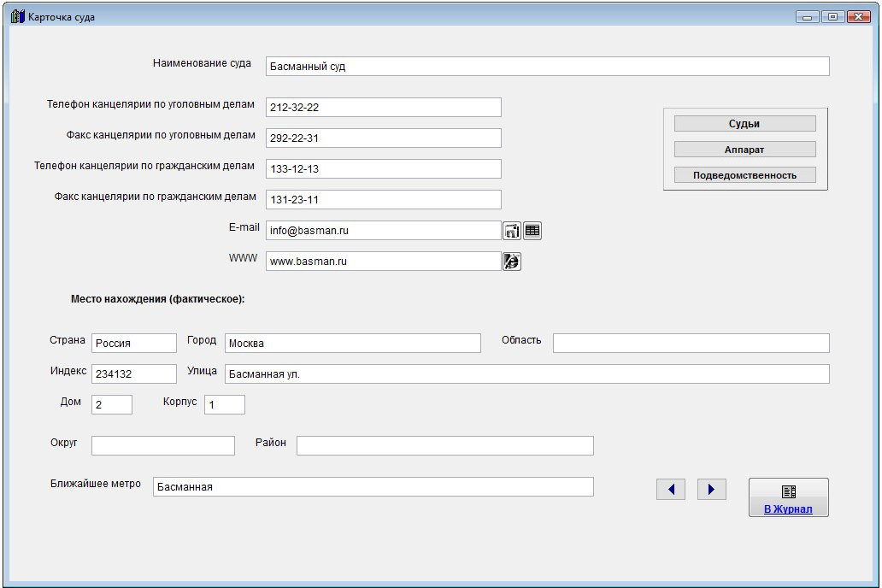Select the civil cases fax field 131-23-11
This screenshot has width=882, height=588.
[x=384, y=200]
